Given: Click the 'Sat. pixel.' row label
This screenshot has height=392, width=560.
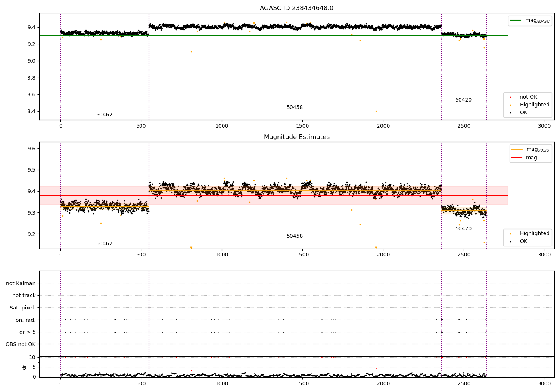Looking at the screenshot, I should coord(23,308).
